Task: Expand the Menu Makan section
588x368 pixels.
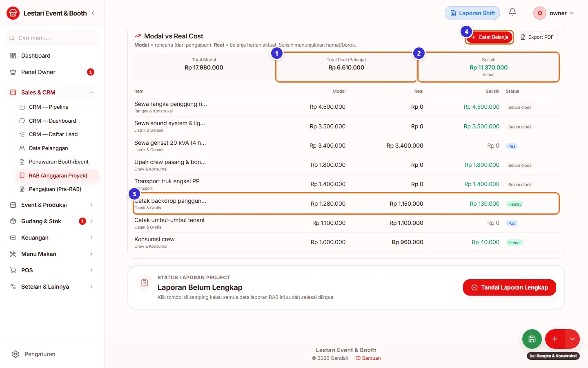Action: click(x=52, y=254)
